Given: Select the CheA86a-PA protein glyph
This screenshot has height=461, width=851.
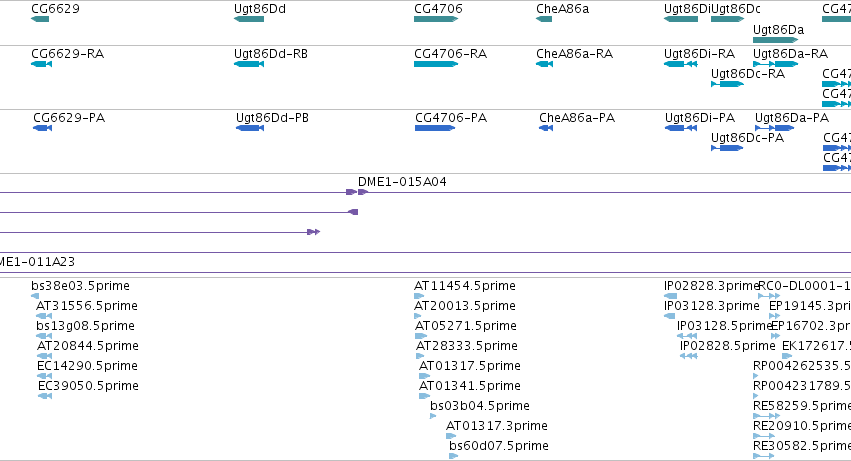Looking at the screenshot, I should tap(546, 128).
